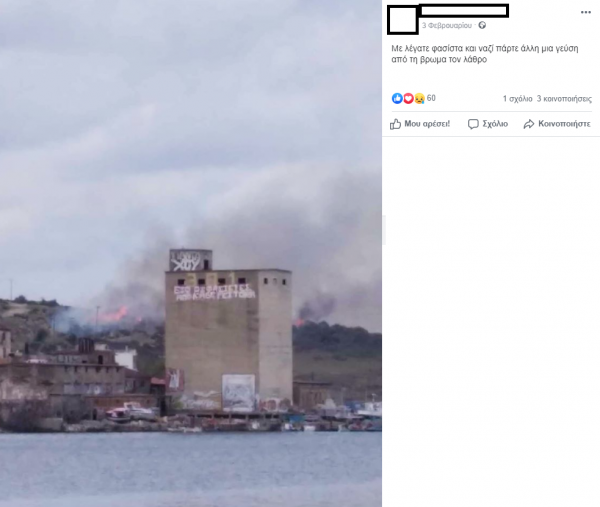Click the Σχόλιο button text

click(x=495, y=124)
